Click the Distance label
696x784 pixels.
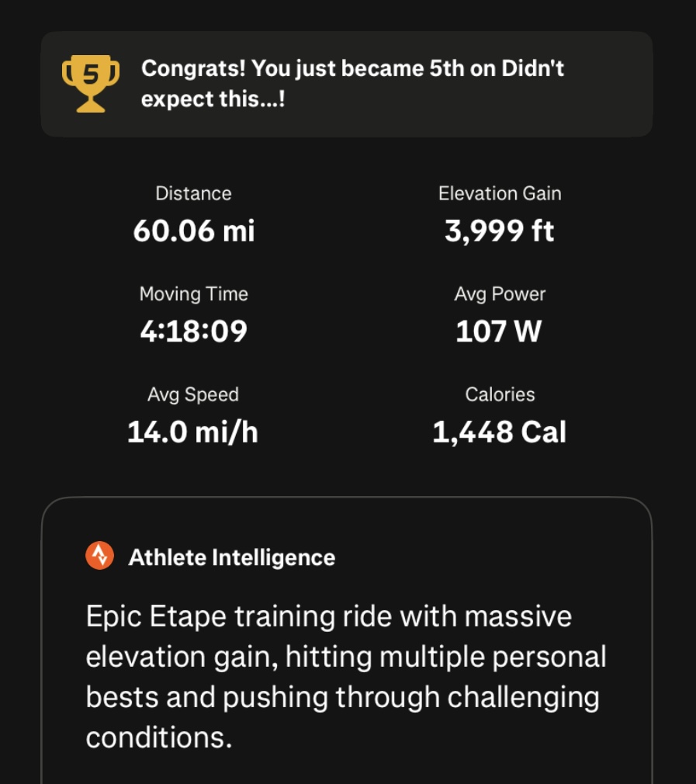193,193
